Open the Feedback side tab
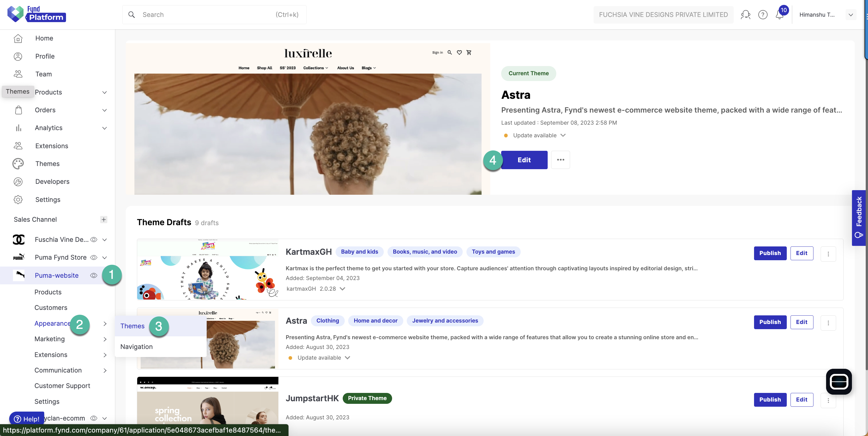 pyautogui.click(x=859, y=217)
